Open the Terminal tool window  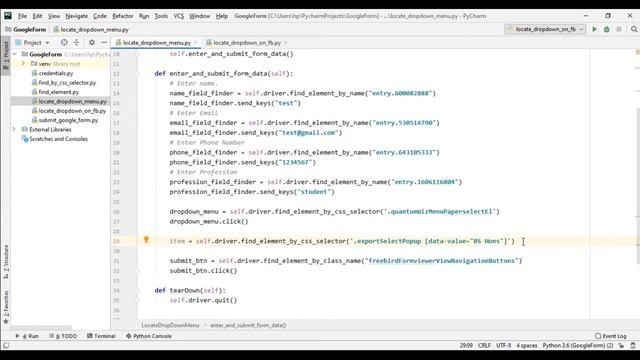coord(101,336)
